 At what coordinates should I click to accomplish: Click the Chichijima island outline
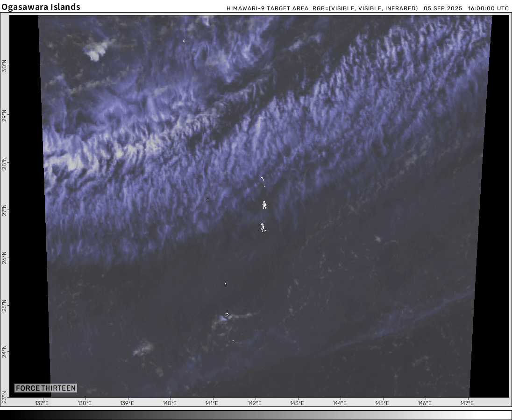click(x=264, y=204)
